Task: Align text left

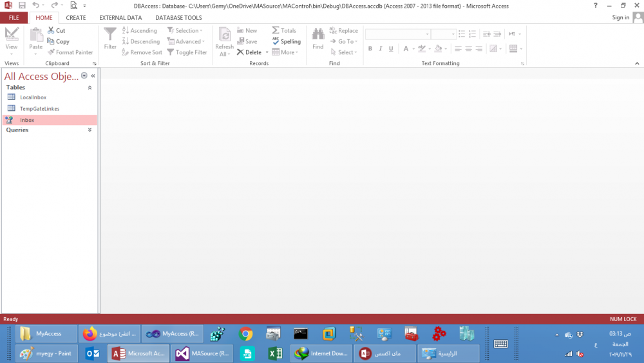Action: point(458,48)
